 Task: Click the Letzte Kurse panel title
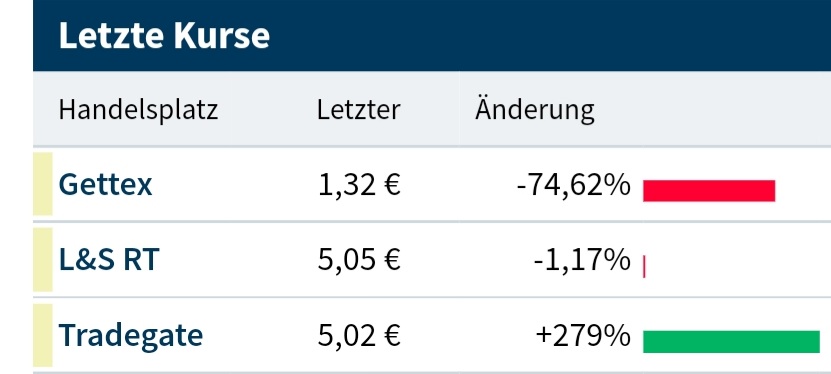(x=164, y=35)
